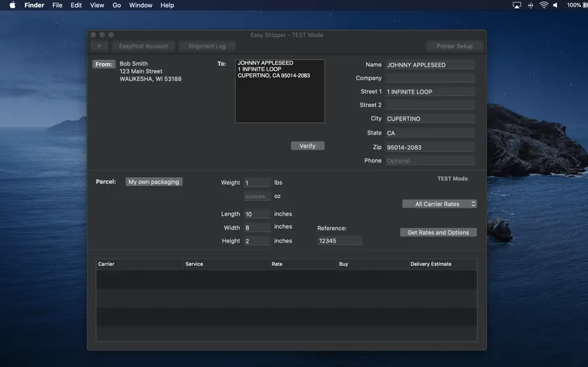Click the Phone optional input field
The image size is (588, 367).
[430, 161]
